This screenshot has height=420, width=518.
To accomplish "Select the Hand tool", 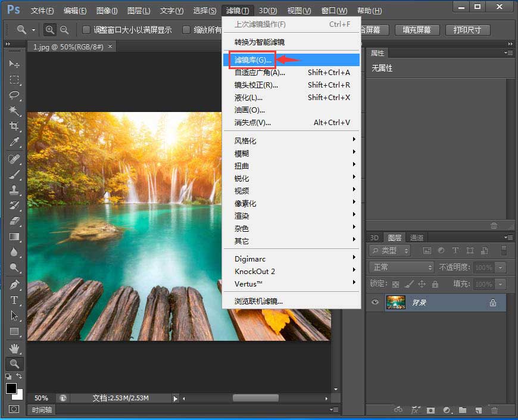I will click(x=14, y=349).
